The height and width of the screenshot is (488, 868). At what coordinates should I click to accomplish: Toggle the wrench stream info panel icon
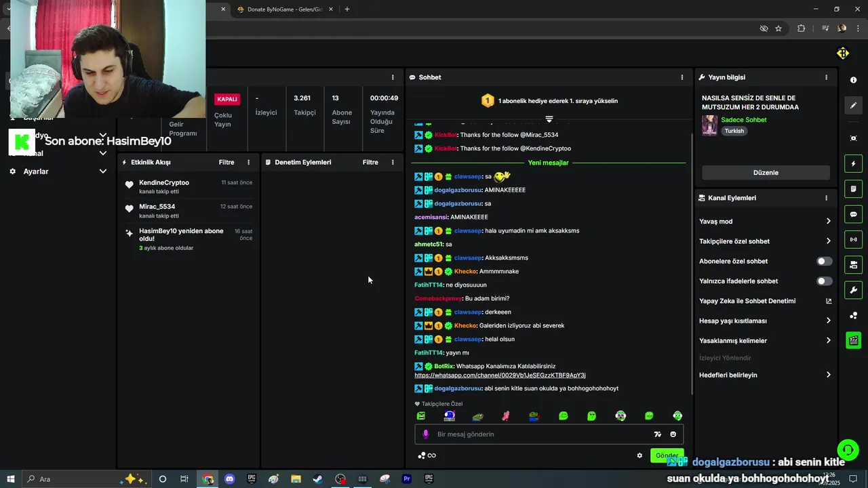[x=853, y=290]
